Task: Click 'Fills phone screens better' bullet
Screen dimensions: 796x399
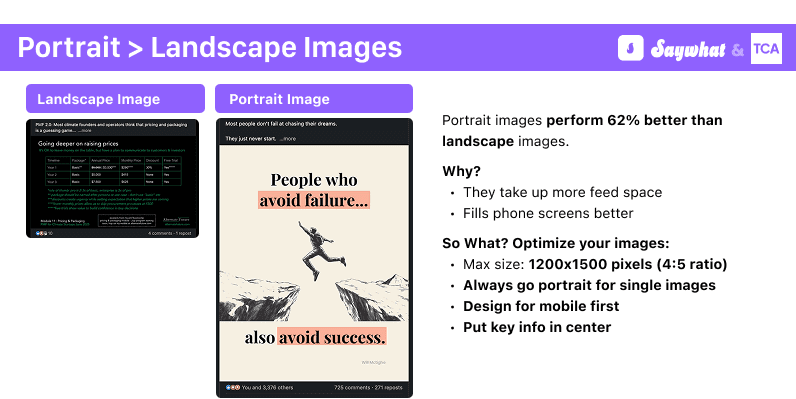Action: (x=548, y=213)
